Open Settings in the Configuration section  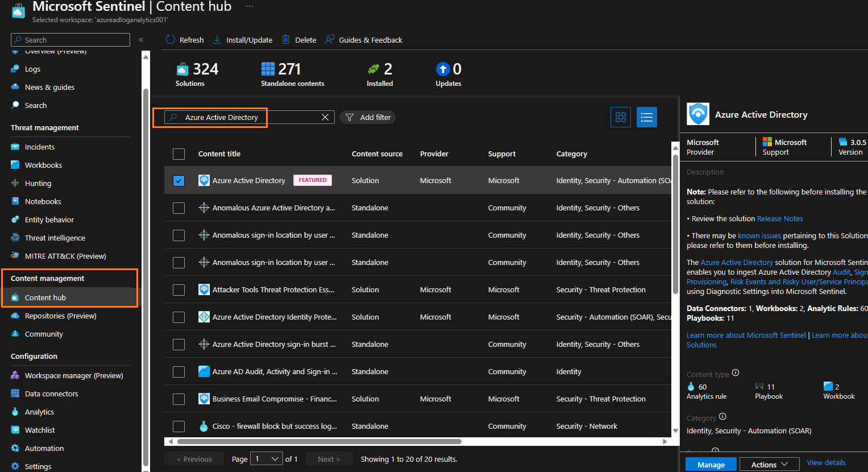38,466
